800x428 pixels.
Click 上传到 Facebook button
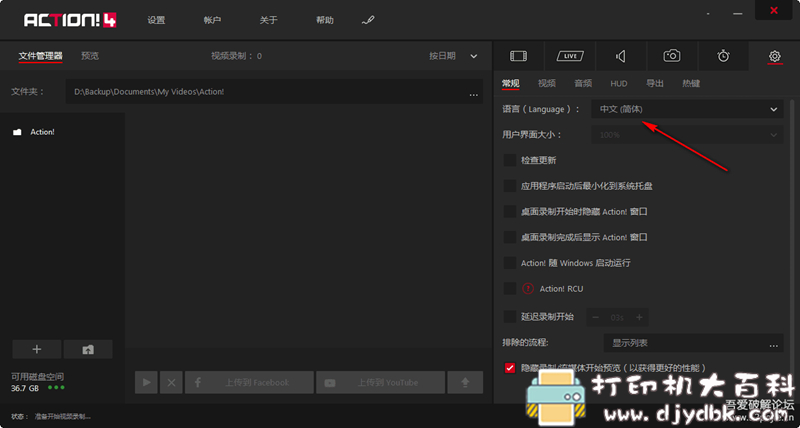point(249,383)
